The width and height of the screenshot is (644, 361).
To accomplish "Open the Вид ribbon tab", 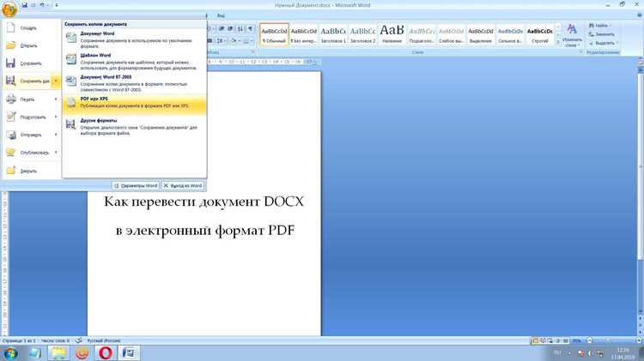I will 221,15.
